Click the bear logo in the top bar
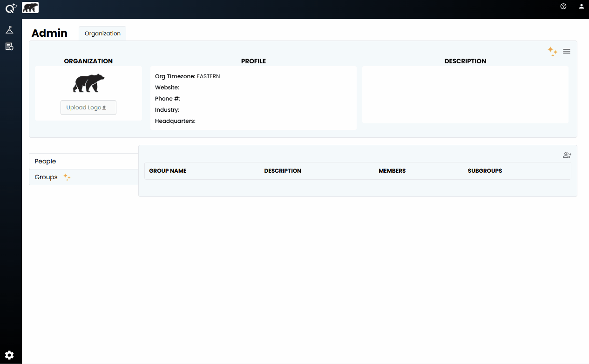Image resolution: width=589 pixels, height=364 pixels. pyautogui.click(x=30, y=7)
